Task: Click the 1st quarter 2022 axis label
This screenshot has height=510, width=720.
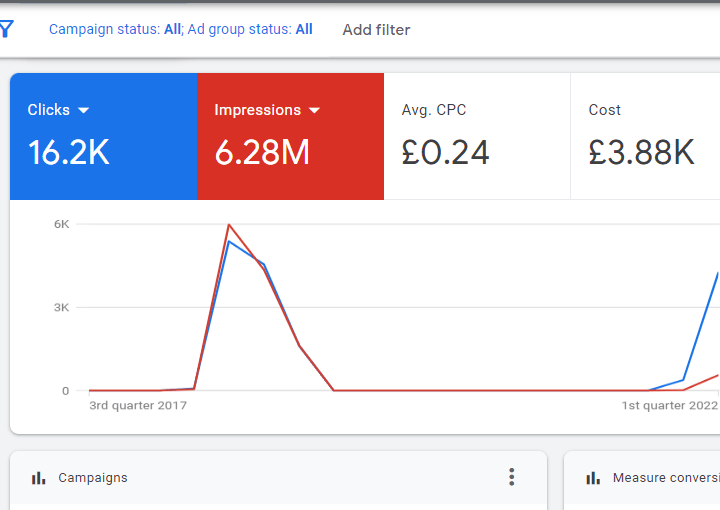Action: 669,405
